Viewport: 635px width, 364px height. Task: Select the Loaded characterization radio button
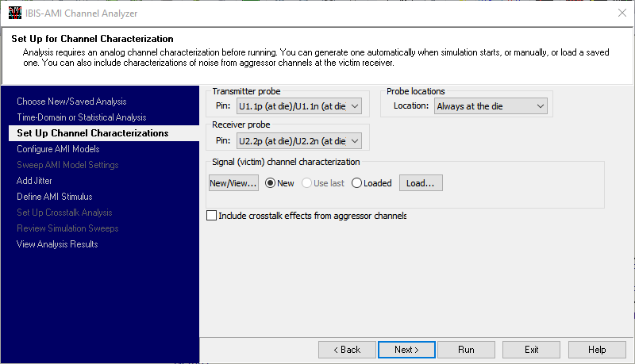[x=356, y=183]
